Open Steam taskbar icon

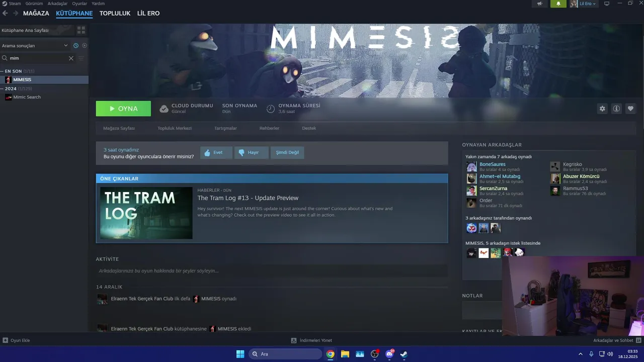pyautogui.click(x=404, y=354)
